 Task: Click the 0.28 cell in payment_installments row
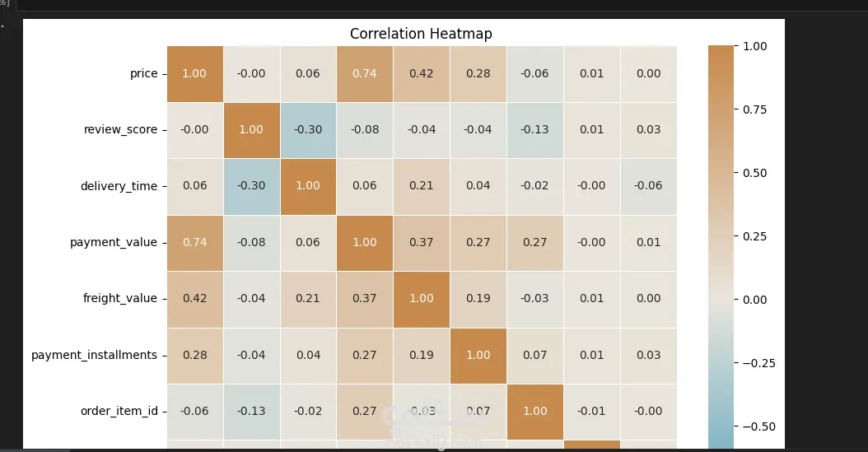pos(194,355)
